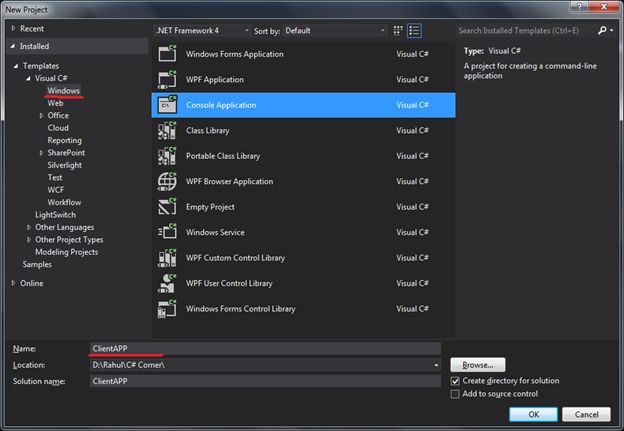The width and height of the screenshot is (624, 431).
Task: Select the WPF Browser Application globe icon
Action: pos(167,181)
